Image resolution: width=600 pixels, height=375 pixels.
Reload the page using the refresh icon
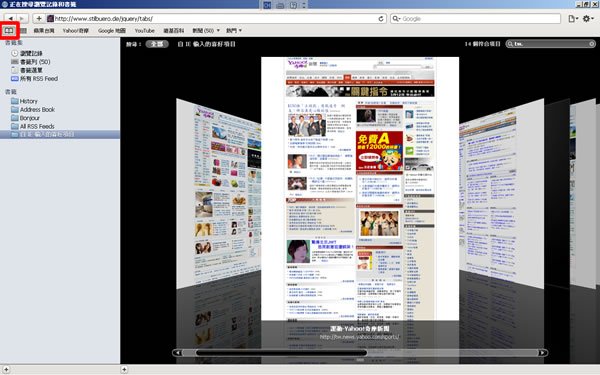click(381, 18)
